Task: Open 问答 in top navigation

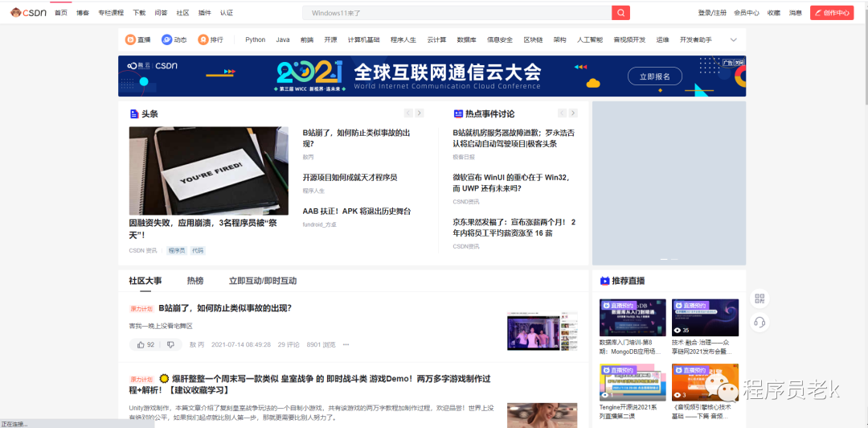Action: (x=161, y=13)
